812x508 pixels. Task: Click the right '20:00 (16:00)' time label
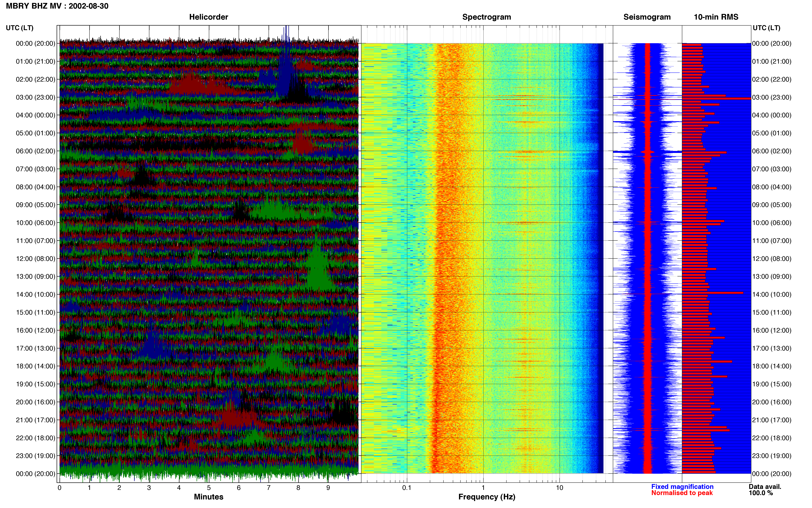[x=772, y=402]
